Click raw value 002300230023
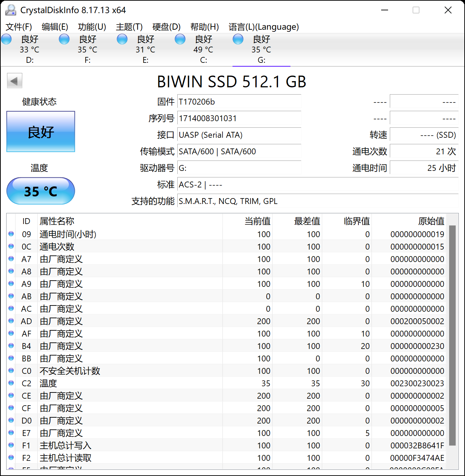 pyautogui.click(x=417, y=383)
